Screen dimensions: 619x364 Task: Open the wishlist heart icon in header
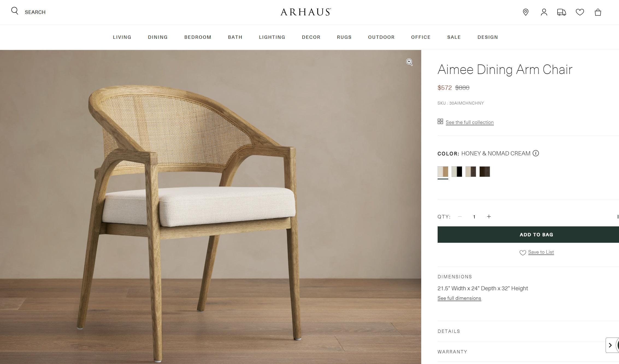(580, 12)
